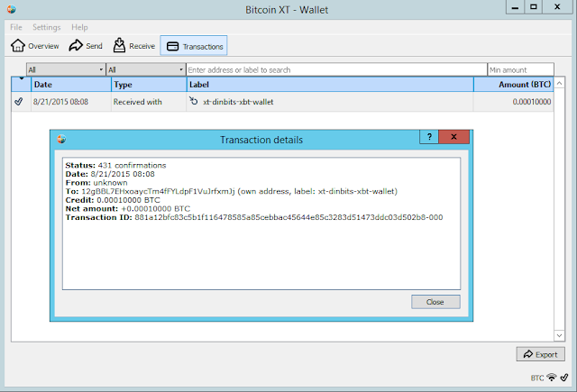The width and height of the screenshot is (577, 392).
Task: Select the Transactions tab
Action: point(194,46)
